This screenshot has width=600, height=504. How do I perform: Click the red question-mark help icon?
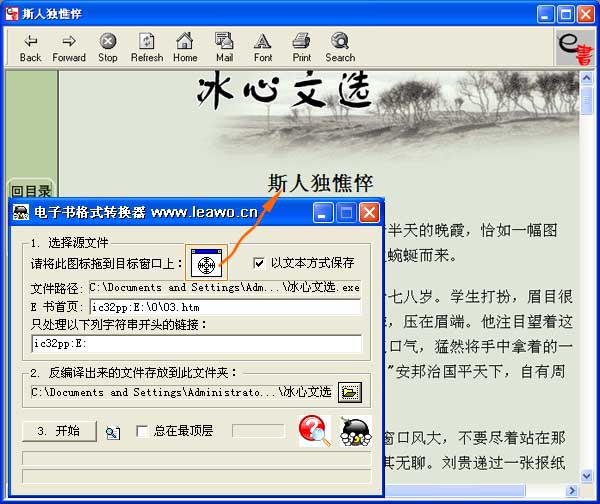point(314,431)
